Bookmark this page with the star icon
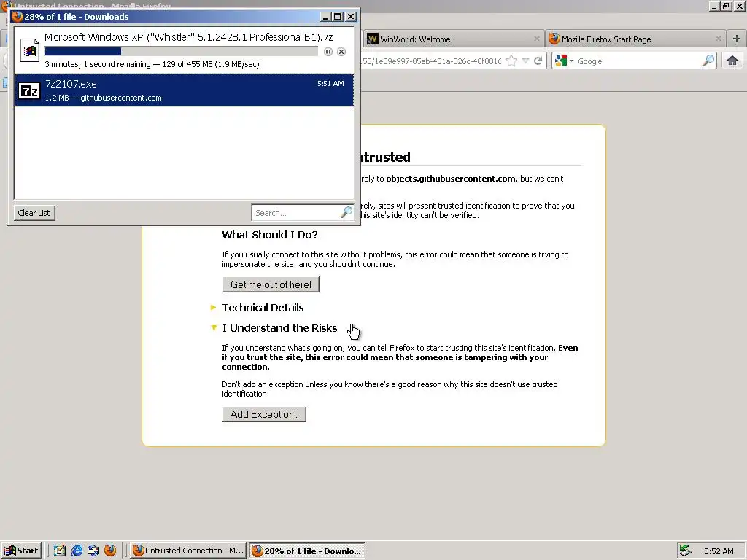 pos(511,61)
